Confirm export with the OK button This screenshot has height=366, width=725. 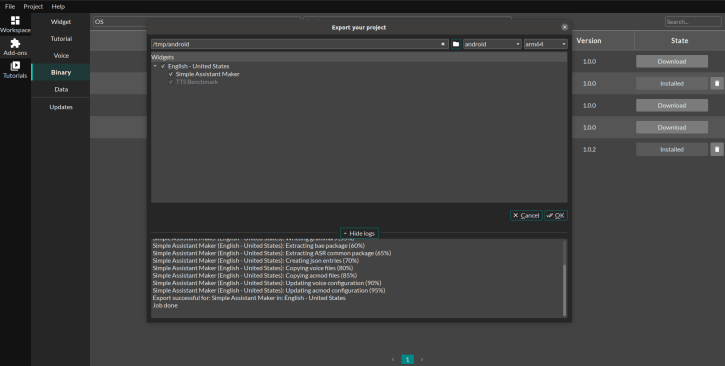pos(556,215)
